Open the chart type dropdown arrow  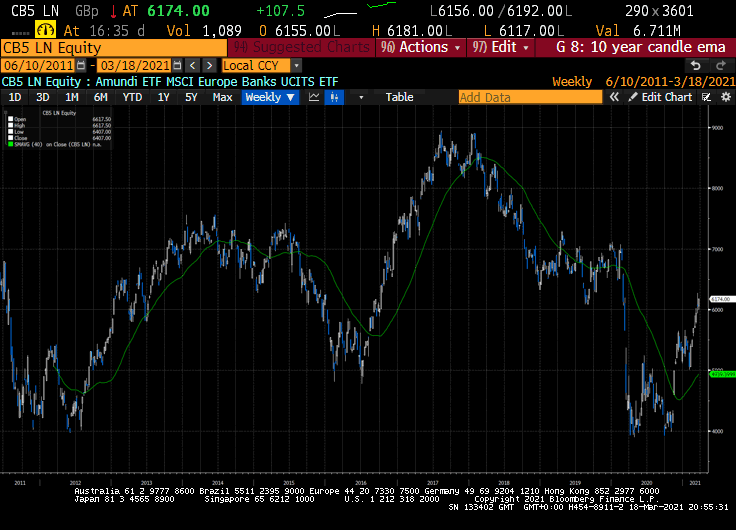click(361, 97)
